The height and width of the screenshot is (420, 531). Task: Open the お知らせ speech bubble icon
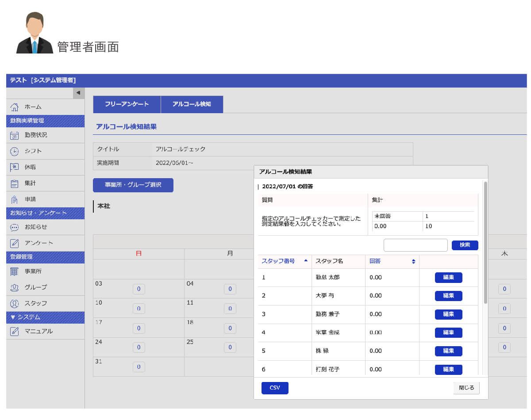coord(14,227)
